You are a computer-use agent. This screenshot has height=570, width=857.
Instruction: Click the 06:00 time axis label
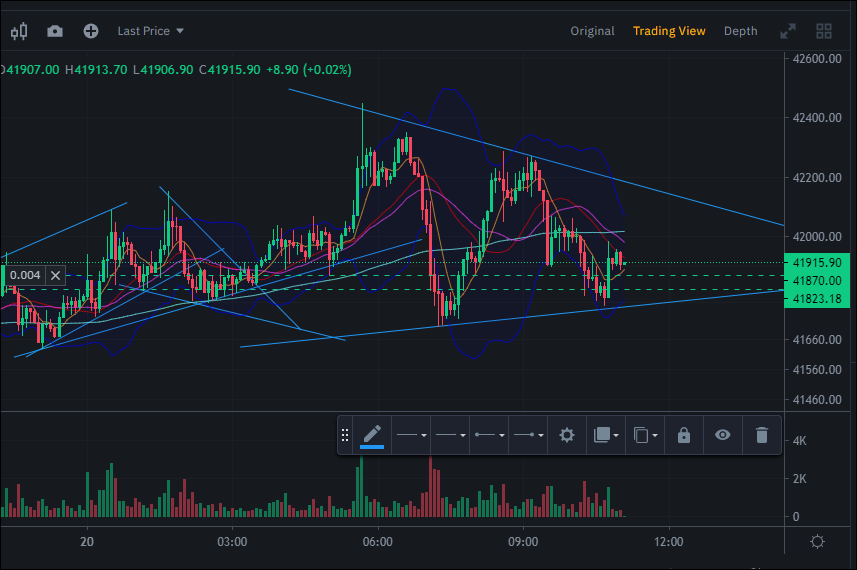point(378,542)
